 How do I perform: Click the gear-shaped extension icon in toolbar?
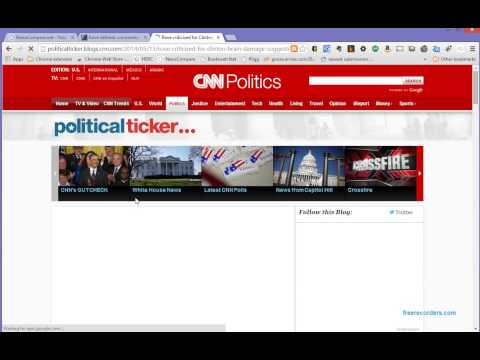pyautogui.click(x=363, y=49)
